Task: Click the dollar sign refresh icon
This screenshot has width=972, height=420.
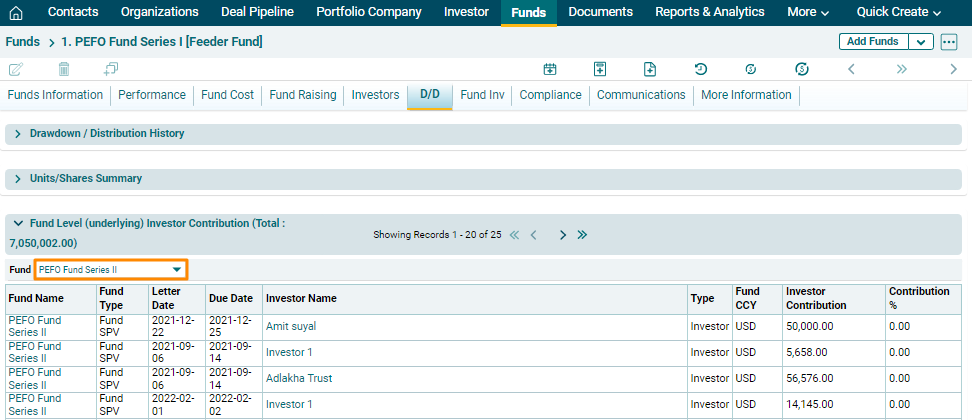Action: (x=801, y=69)
